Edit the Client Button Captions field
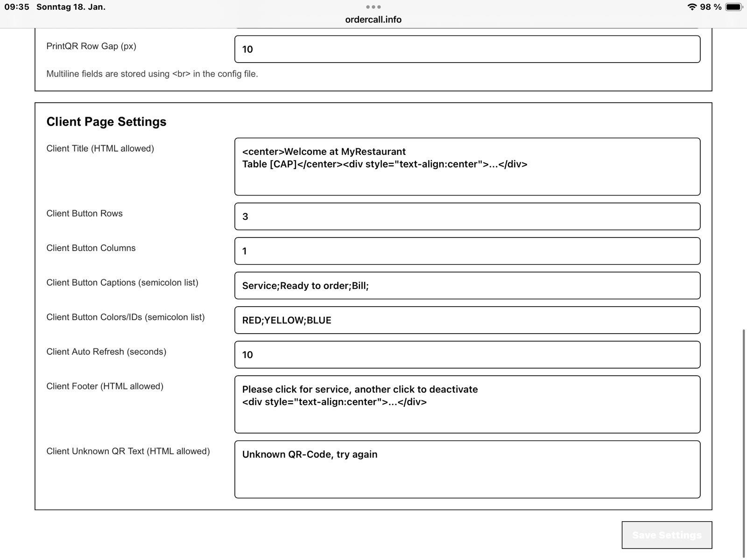Screen dimensions: 747x560 pos(467,286)
